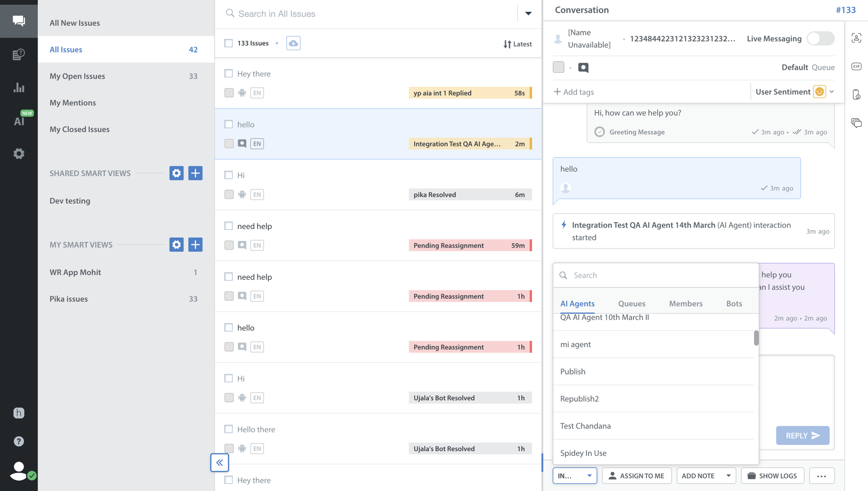
Task: Open the AI section in sidebar
Action: point(19,121)
